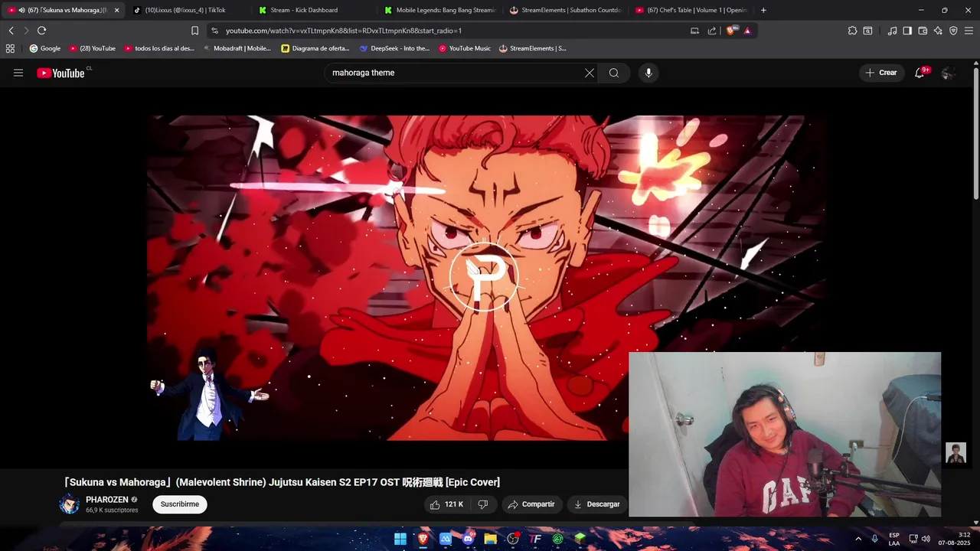
Task: Open the PHAROZEN channel avatar
Action: [70, 504]
